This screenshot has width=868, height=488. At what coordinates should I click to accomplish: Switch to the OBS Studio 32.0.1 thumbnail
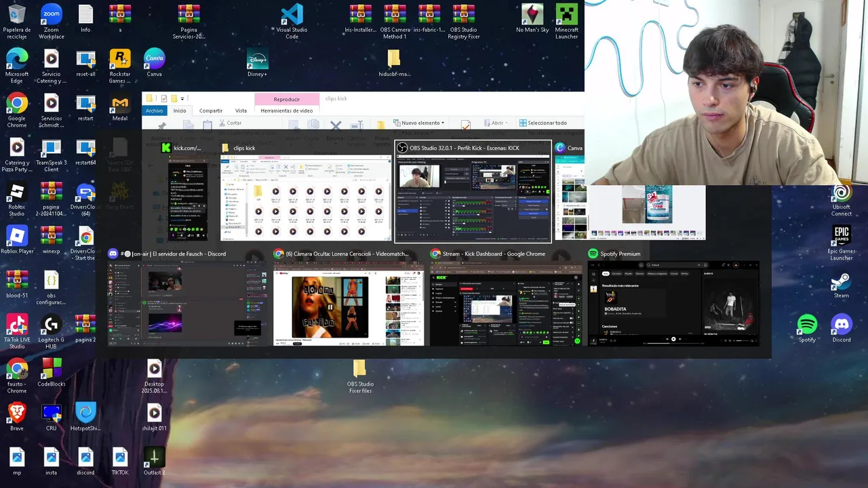point(473,192)
